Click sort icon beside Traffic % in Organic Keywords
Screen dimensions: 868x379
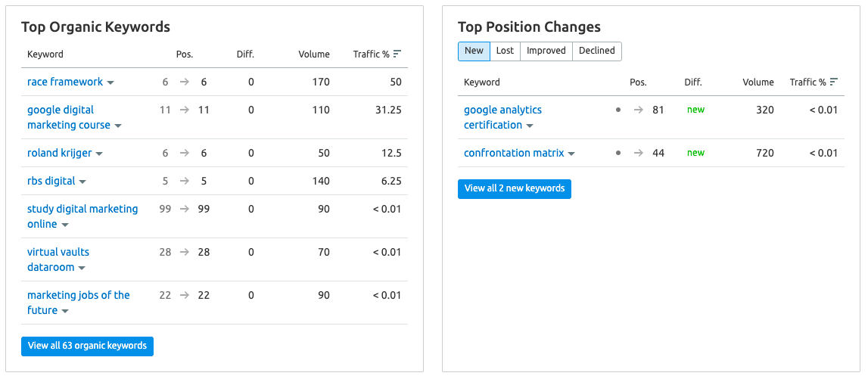coord(397,54)
